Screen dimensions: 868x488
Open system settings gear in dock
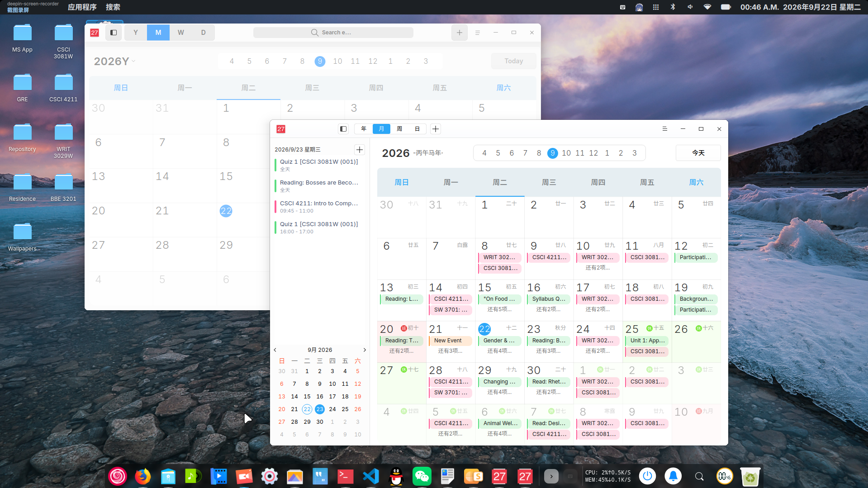[x=270, y=476]
